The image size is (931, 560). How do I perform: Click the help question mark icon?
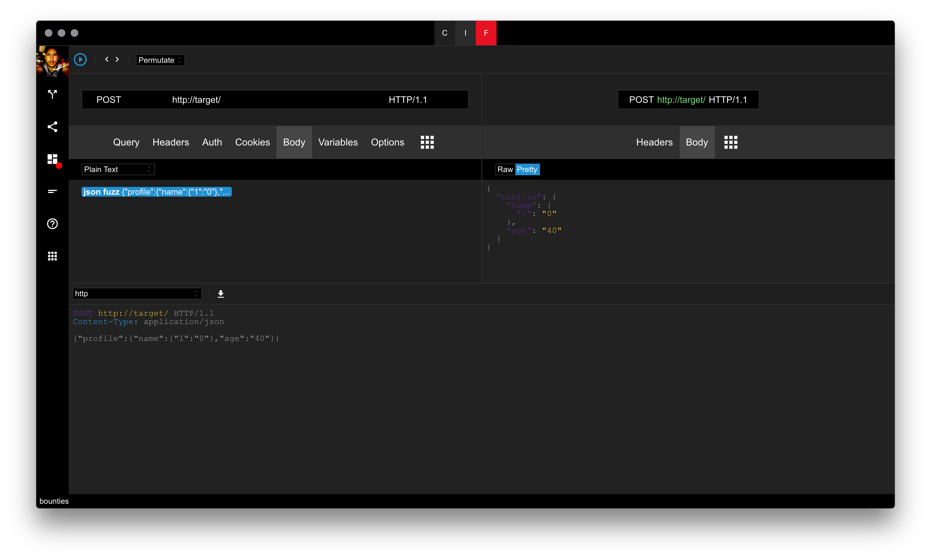tap(52, 224)
